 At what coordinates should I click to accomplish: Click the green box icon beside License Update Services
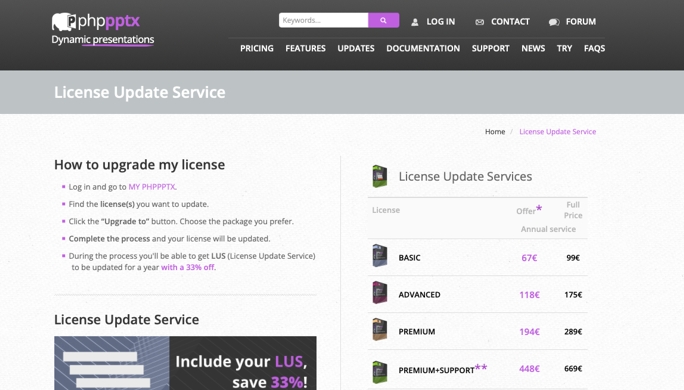pyautogui.click(x=380, y=176)
